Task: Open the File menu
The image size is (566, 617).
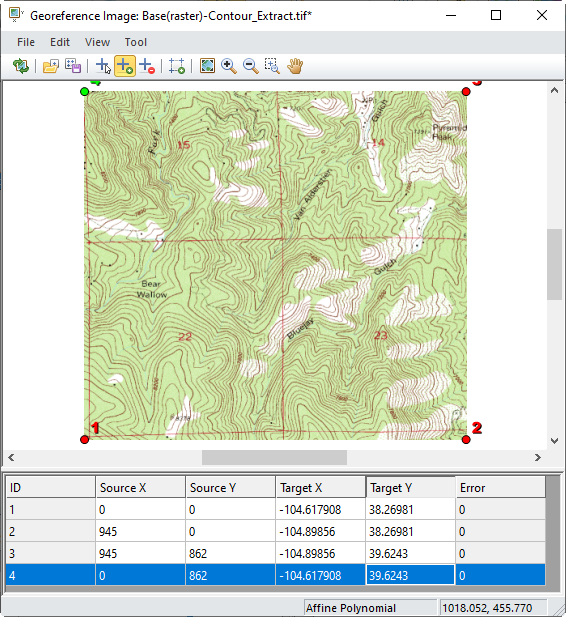Action: (26, 42)
